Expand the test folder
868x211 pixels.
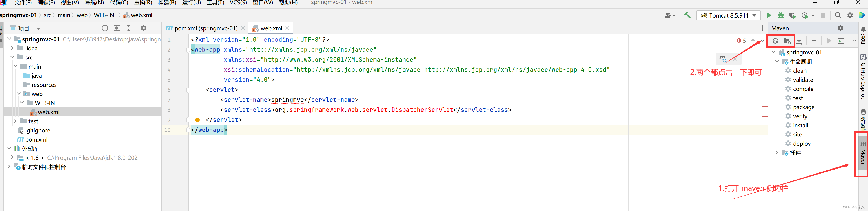(x=15, y=121)
